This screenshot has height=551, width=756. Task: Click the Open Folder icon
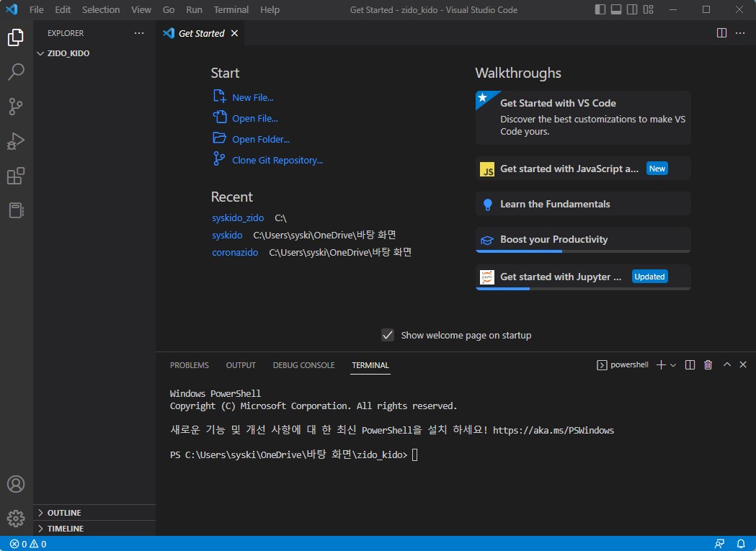(219, 138)
